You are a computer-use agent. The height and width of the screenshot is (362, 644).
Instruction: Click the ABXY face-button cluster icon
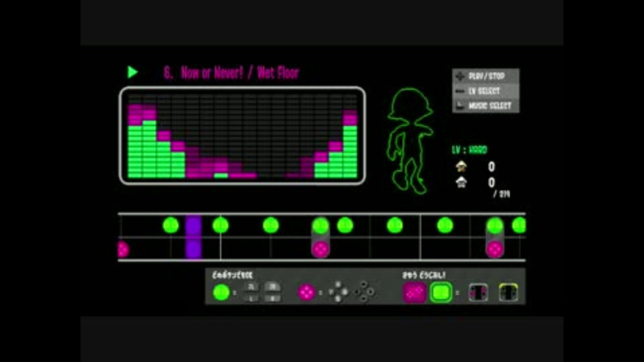click(x=338, y=292)
